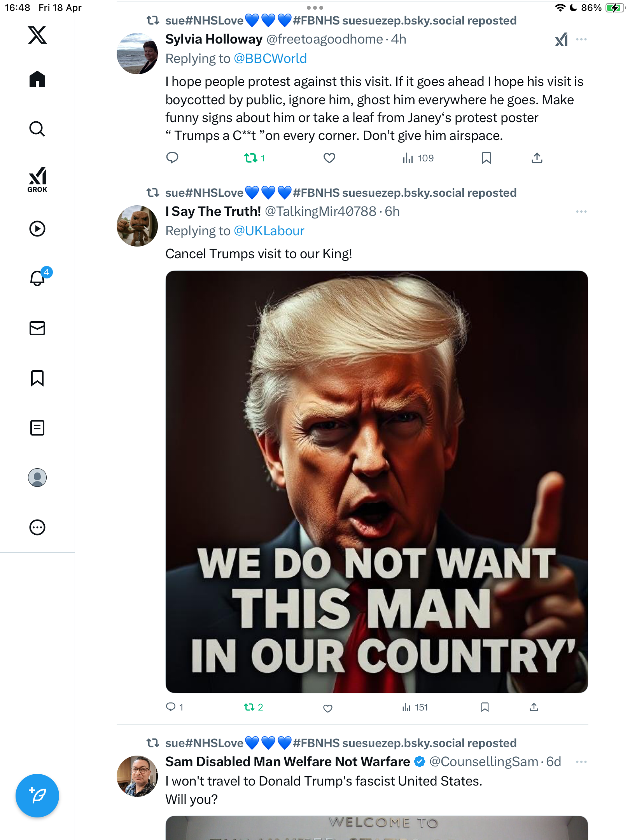The height and width of the screenshot is (840, 630).
Task: Open Grok from the sidebar
Action: (x=37, y=179)
